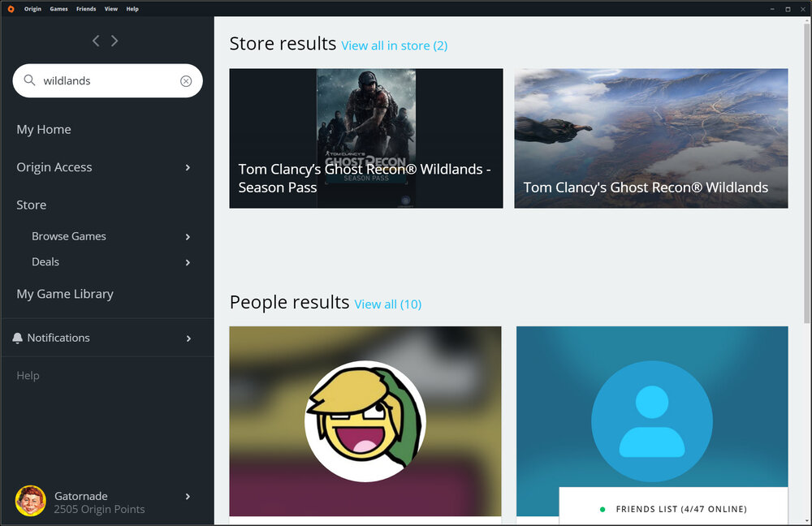Expand Browse Games submenu arrow

[188, 237]
